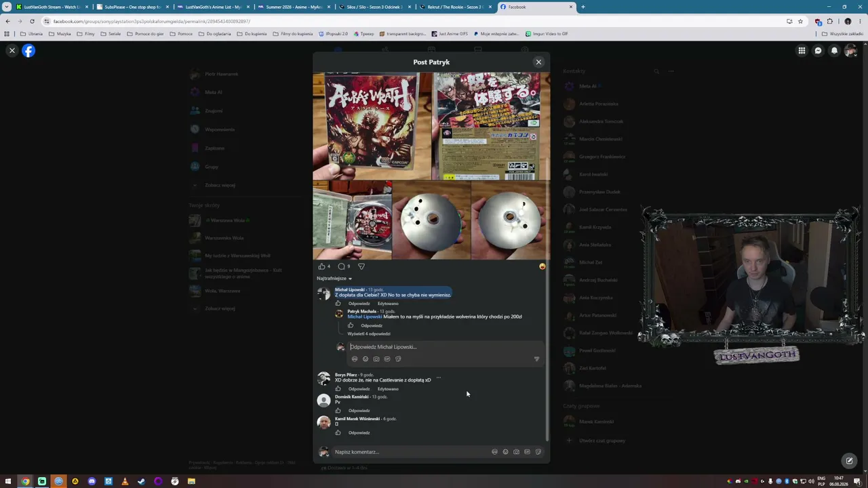The width and height of the screenshot is (868, 488).
Task: Open the three-dot menu on Borys Pilarz's comment
Action: point(439,378)
